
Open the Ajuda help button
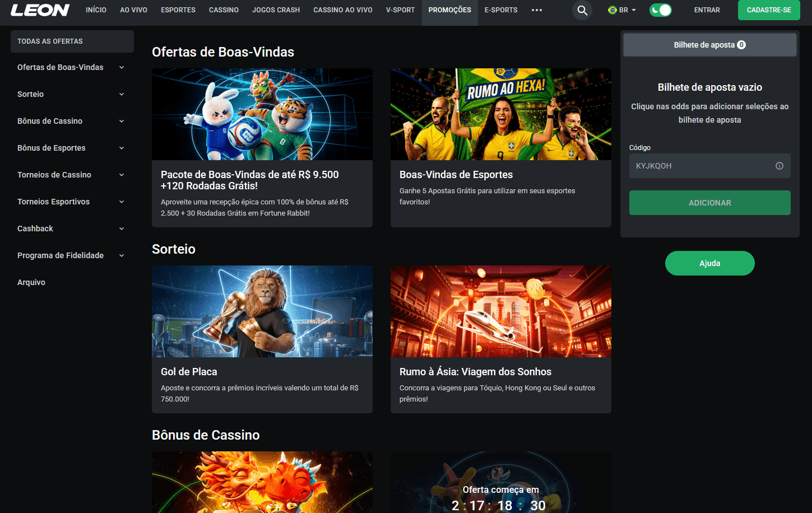click(x=710, y=263)
